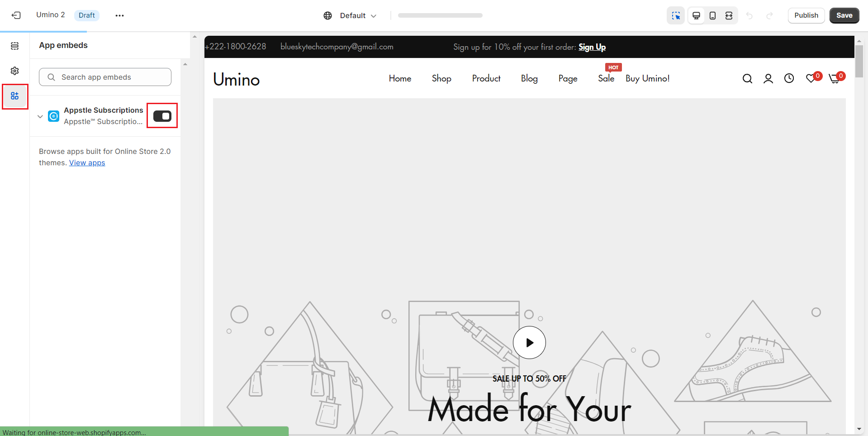
Task: Click the Search app embeds field
Action: coord(105,77)
